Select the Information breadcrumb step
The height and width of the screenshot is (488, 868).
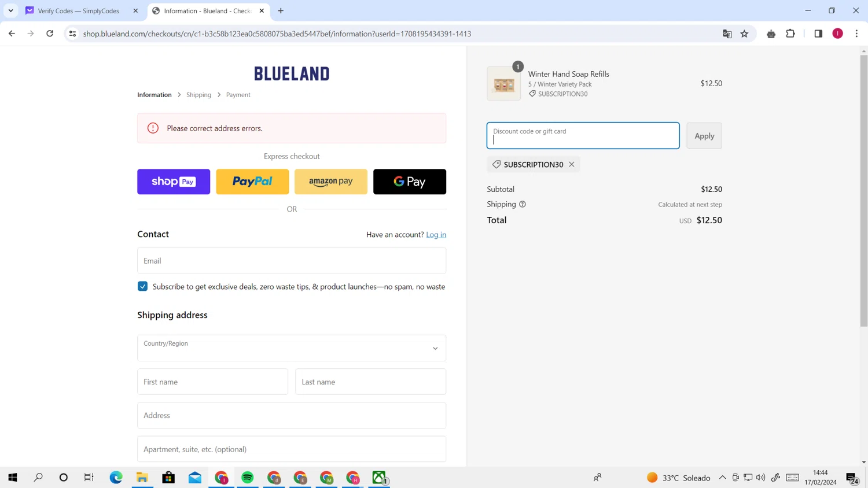(x=155, y=95)
